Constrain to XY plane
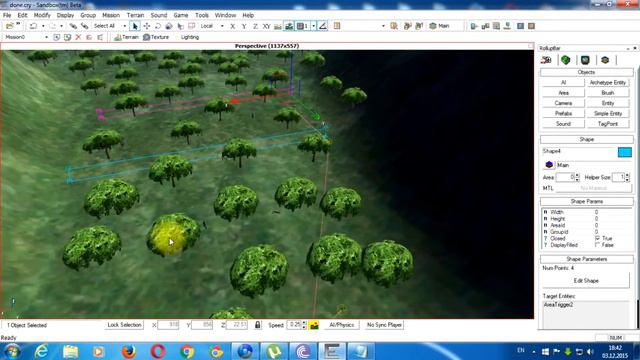The width and height of the screenshot is (640, 360). (267, 26)
